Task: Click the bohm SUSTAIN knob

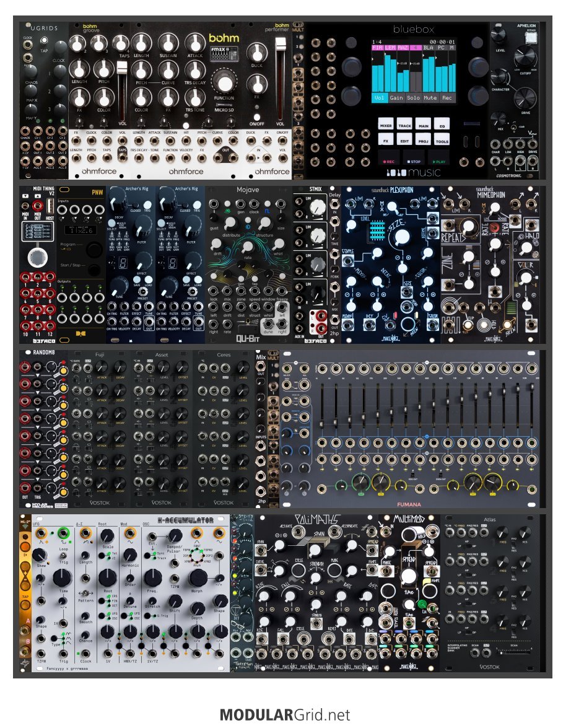Action: tap(168, 43)
